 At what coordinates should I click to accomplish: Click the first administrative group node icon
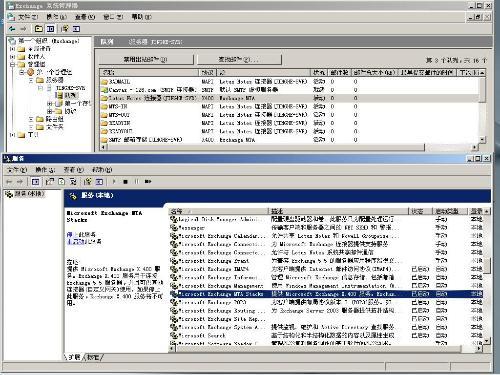(x=31, y=72)
